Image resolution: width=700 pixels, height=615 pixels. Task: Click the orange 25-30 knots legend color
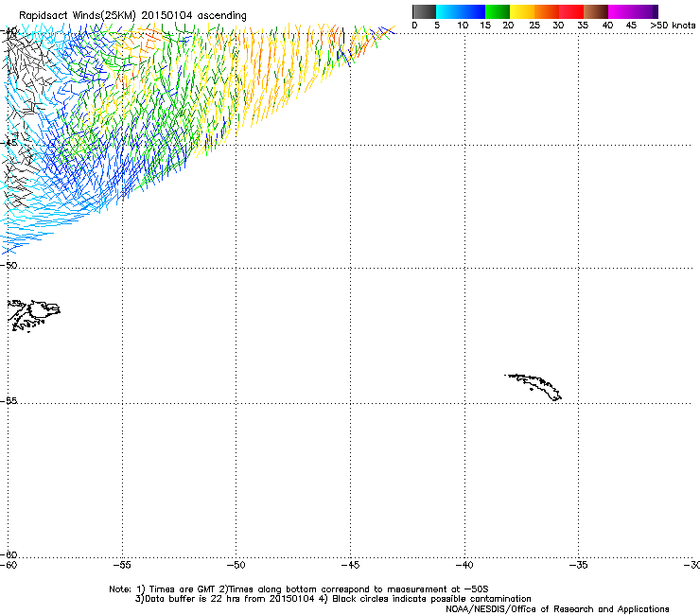[547, 11]
